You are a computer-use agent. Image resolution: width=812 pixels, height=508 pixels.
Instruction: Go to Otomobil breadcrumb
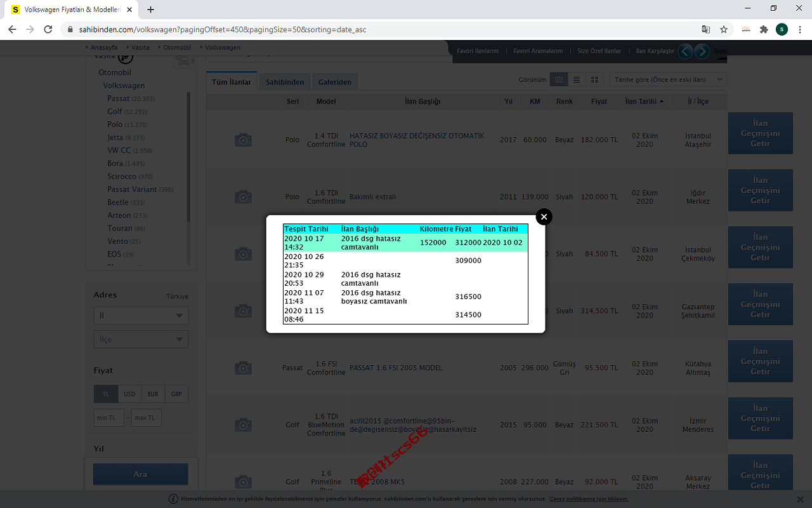[177, 48]
